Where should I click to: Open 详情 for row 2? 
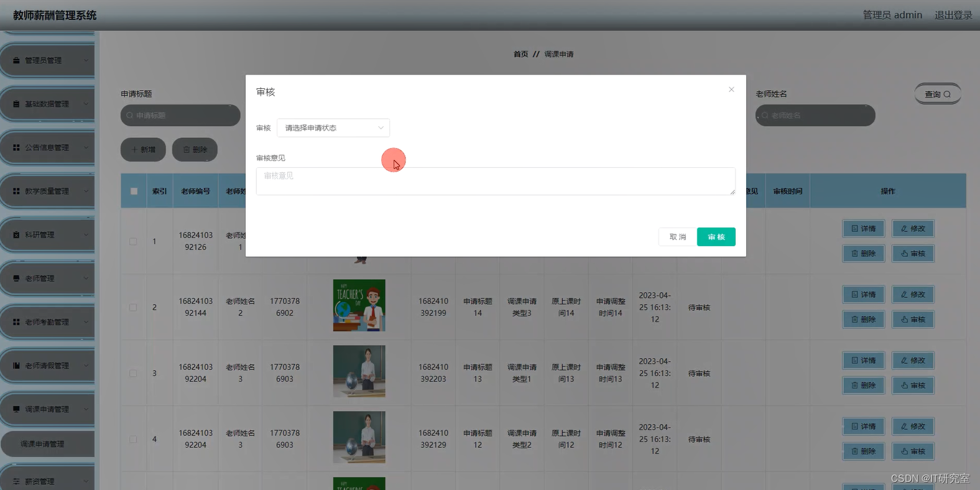tap(864, 294)
